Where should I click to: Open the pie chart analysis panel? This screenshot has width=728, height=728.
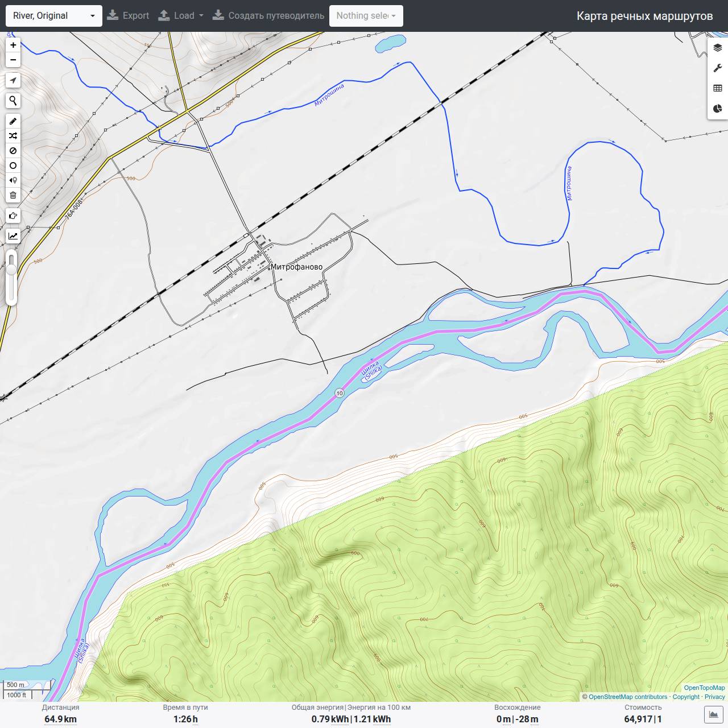(718, 109)
